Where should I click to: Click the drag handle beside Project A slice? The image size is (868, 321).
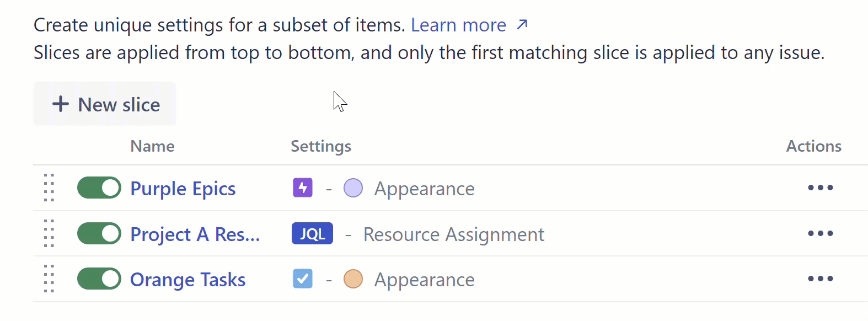point(49,233)
